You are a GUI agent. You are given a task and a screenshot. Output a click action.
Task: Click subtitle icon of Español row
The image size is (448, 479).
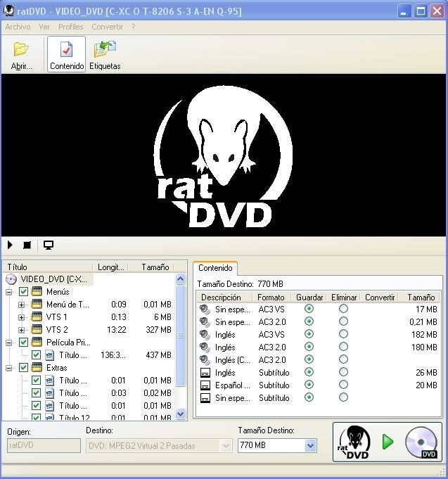[205, 385]
